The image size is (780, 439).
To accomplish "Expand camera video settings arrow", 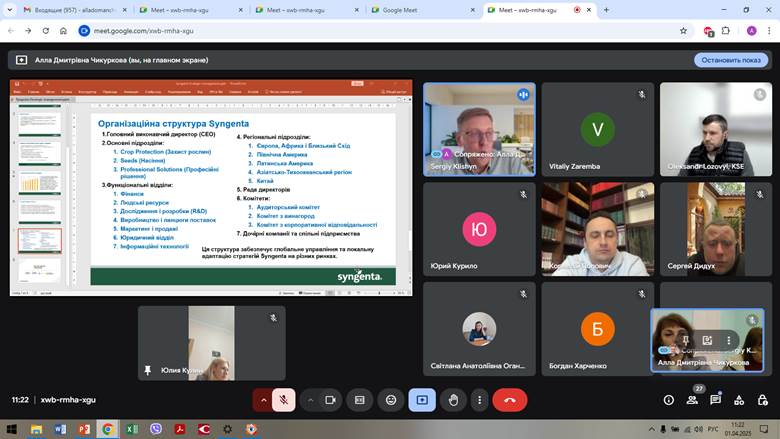I will pos(310,399).
